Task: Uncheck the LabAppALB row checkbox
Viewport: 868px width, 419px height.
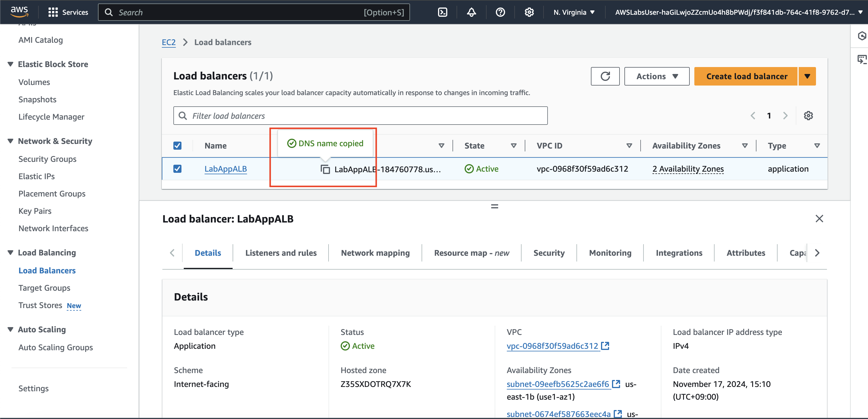Action: pyautogui.click(x=177, y=168)
